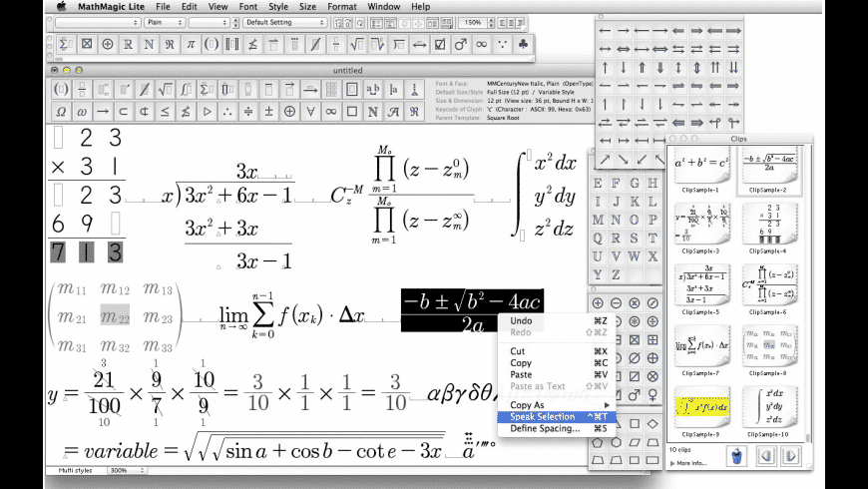This screenshot has width=868, height=489.
Task: Open script 𝒜 letter style palette
Action: pyautogui.click(x=393, y=112)
